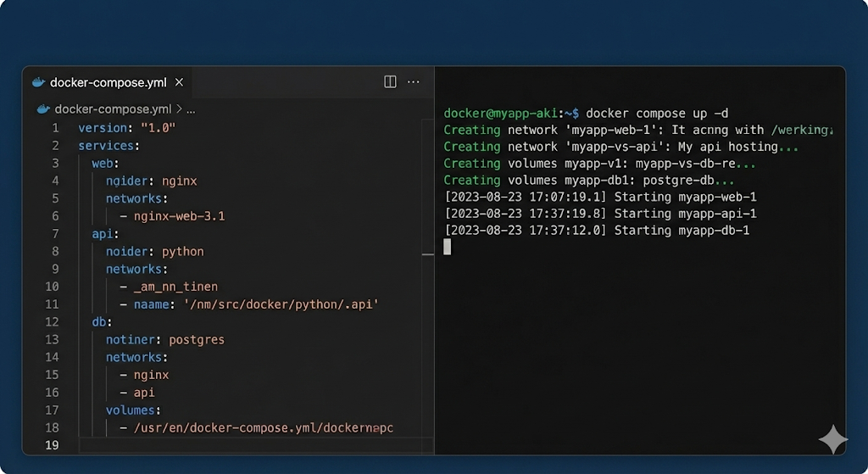Click the sparkle icon in the bottom corner
Viewport: 868px width, 474px height.
click(832, 440)
